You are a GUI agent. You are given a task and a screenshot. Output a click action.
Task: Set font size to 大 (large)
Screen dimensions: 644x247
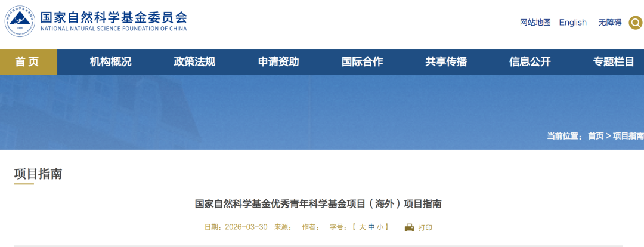point(362,227)
